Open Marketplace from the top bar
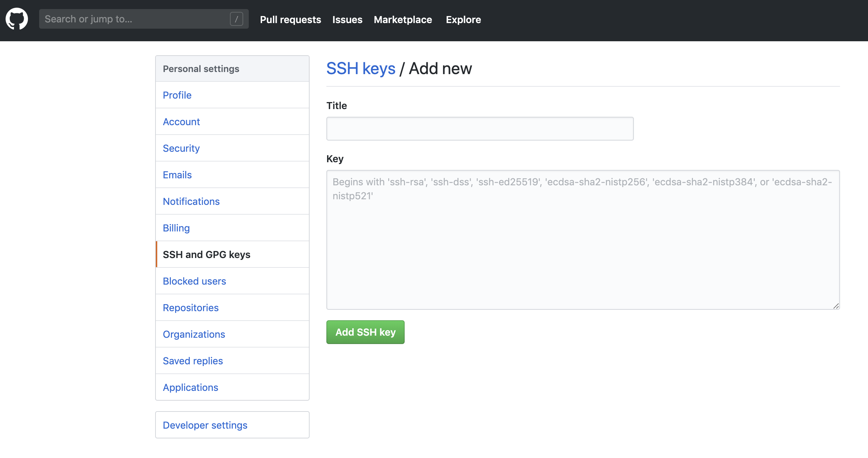This screenshot has height=458, width=868. (403, 20)
